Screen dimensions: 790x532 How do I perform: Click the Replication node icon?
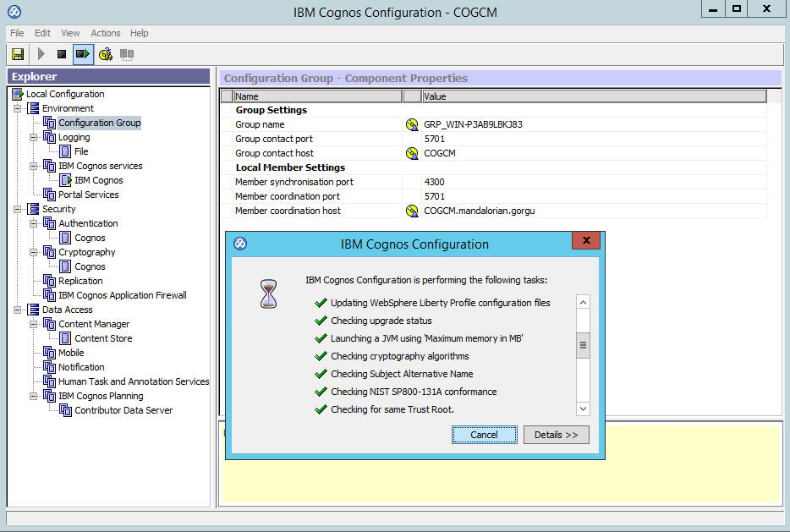pos(49,281)
